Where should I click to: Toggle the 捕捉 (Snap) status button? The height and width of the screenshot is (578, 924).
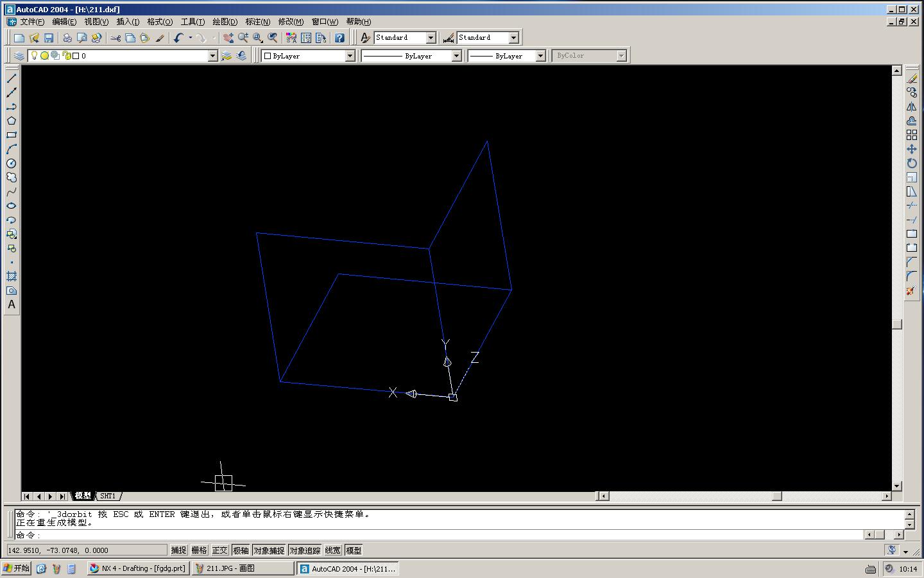pos(178,550)
